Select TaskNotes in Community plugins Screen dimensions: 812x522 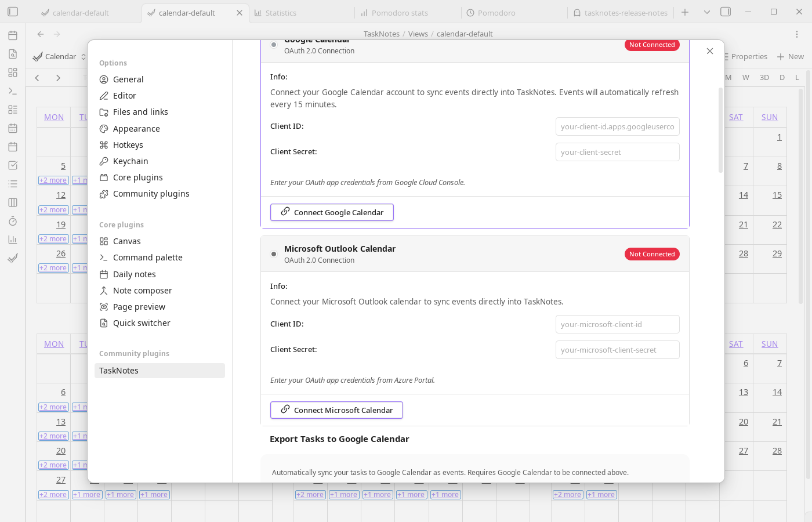pyautogui.click(x=159, y=371)
